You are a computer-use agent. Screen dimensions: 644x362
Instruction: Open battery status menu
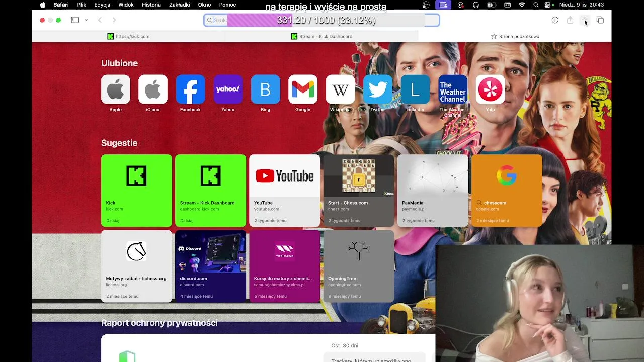492,5
